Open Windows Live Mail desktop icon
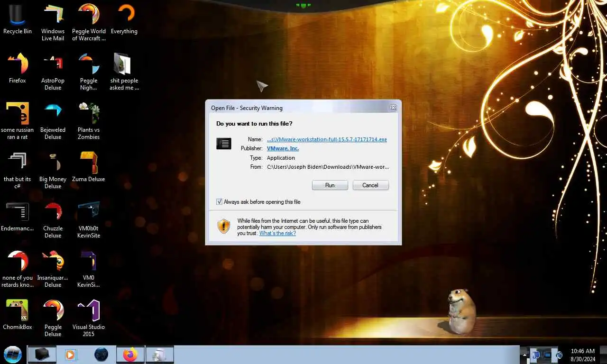Viewport: 607px width, 364px height. (53, 22)
